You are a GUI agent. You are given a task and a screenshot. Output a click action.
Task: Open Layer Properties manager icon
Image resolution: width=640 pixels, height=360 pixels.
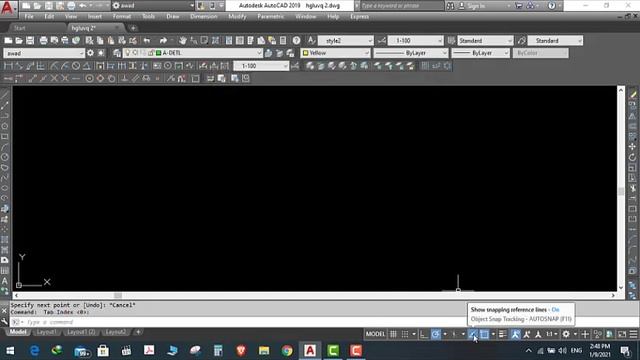pyautogui.click(x=117, y=53)
